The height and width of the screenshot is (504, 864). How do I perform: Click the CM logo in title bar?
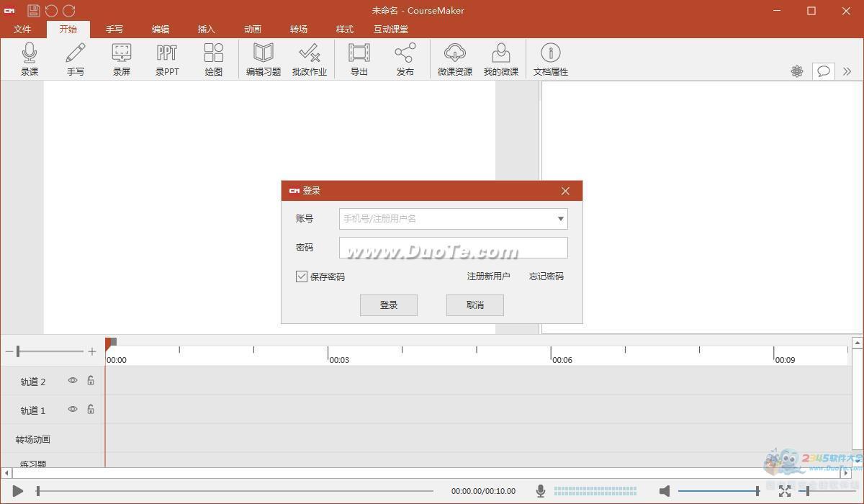point(9,11)
